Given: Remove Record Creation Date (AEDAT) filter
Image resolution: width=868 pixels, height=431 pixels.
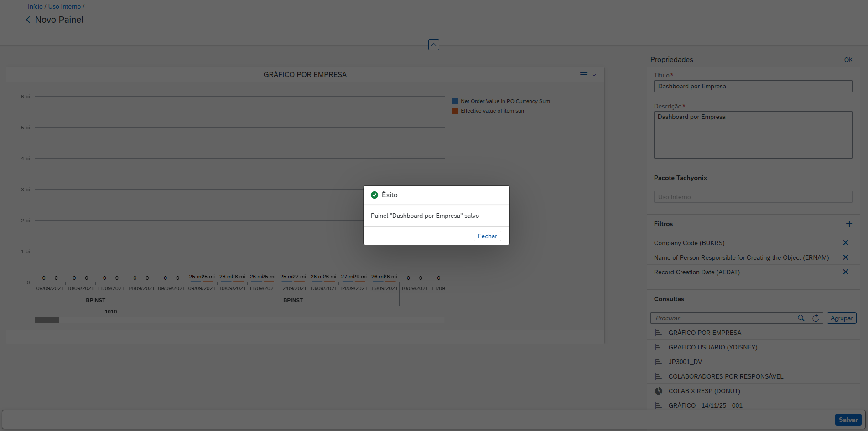Looking at the screenshot, I should (845, 272).
